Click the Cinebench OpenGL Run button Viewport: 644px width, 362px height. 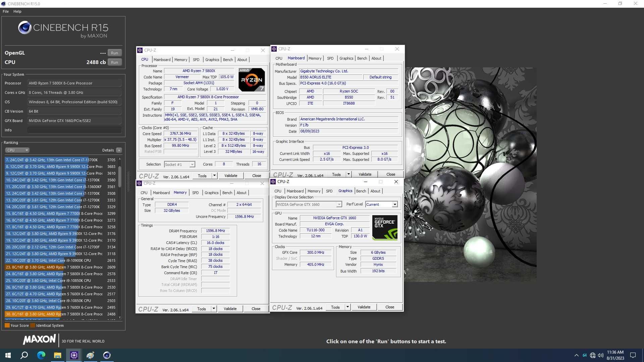tap(114, 53)
